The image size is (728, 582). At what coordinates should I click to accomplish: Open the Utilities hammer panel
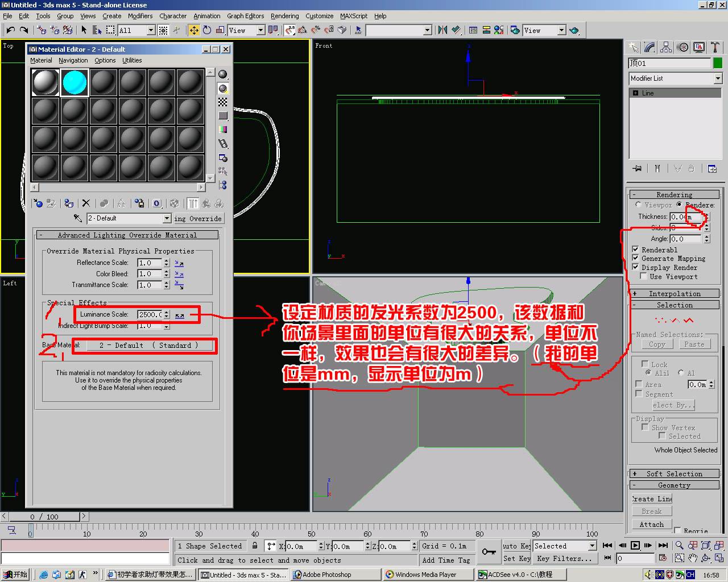coord(714,48)
